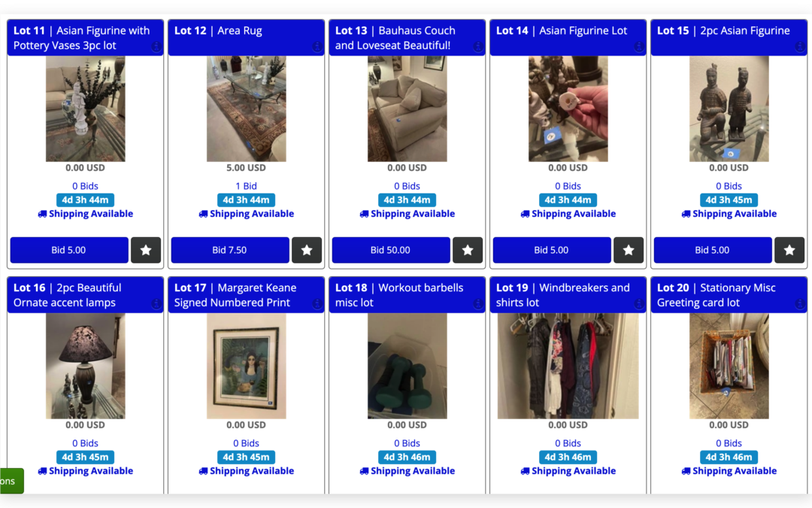Watch Lot 15 with star button

point(789,250)
